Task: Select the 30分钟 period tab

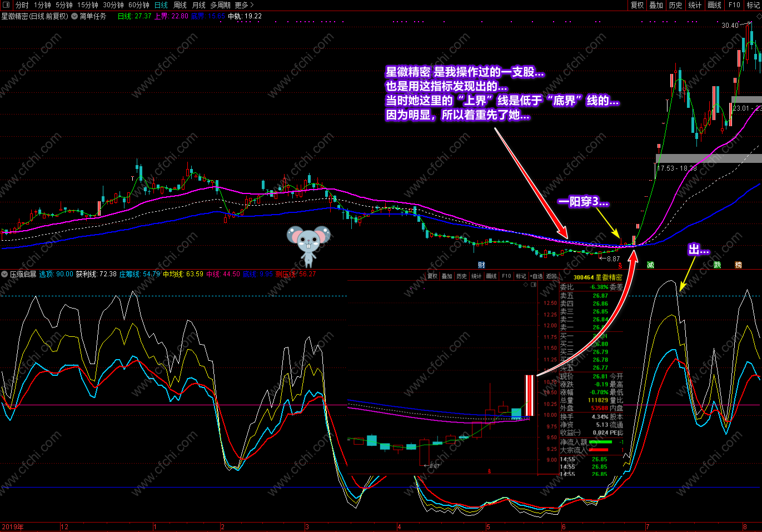Action: (x=113, y=5)
